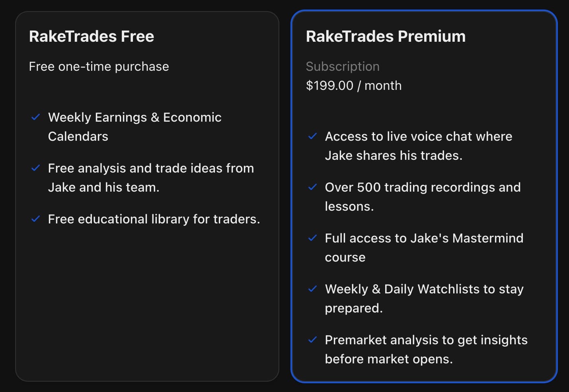The image size is (569, 392).
Task: Click checkmark beside Free educational library
Action: coord(35,219)
